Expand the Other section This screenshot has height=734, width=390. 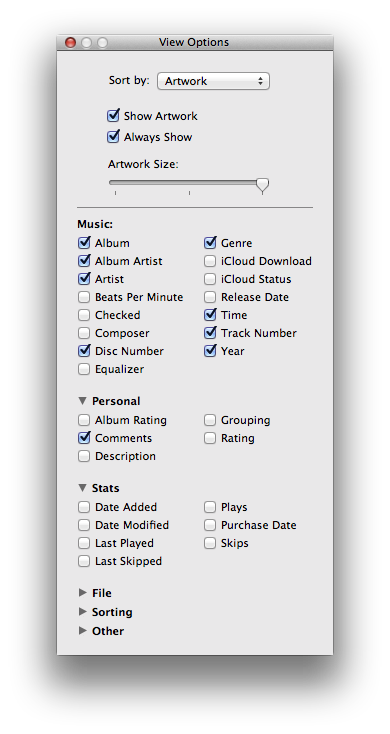(x=83, y=631)
